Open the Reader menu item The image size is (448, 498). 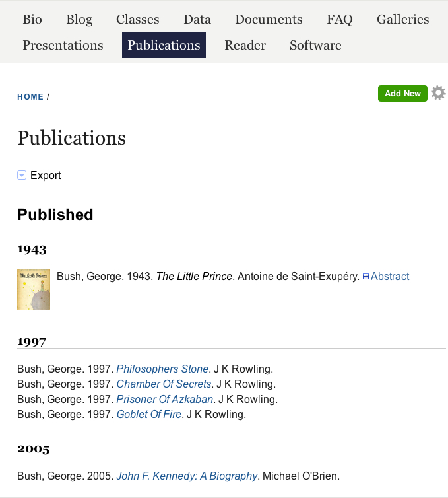pos(245,45)
